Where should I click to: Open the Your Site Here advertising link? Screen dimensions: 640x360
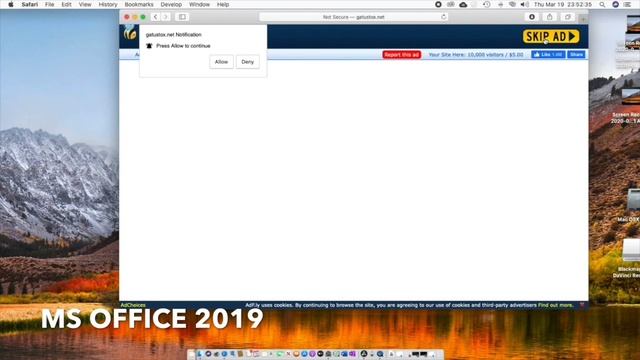[476, 55]
